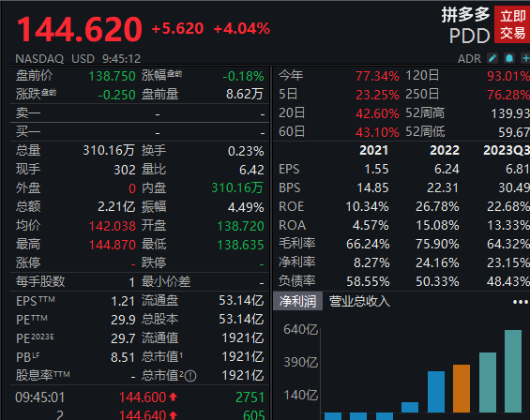This screenshot has width=530, height=420.
Task: Click the PE 2023E value 29.7
Action: 123,338
